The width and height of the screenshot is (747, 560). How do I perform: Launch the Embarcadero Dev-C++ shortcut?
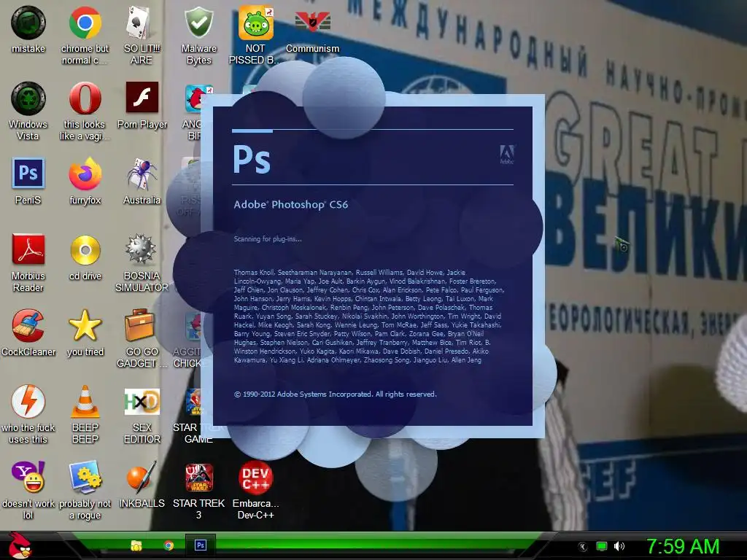[x=256, y=478]
